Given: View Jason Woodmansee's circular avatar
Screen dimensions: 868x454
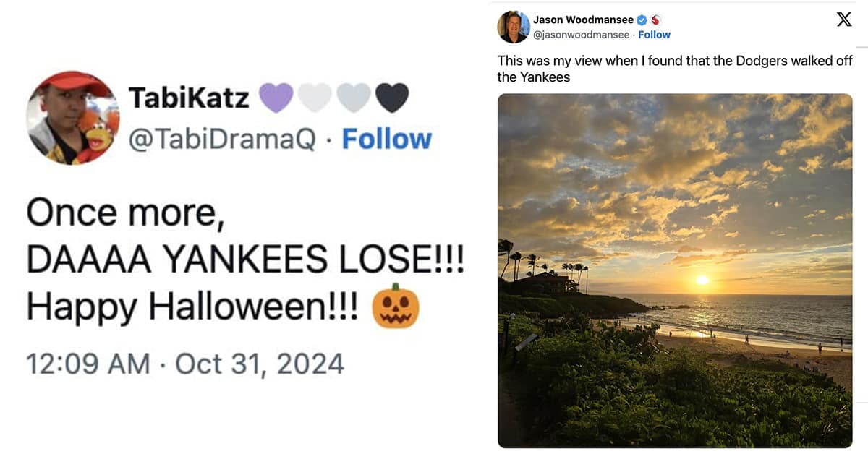Looking at the screenshot, I should click(514, 27).
